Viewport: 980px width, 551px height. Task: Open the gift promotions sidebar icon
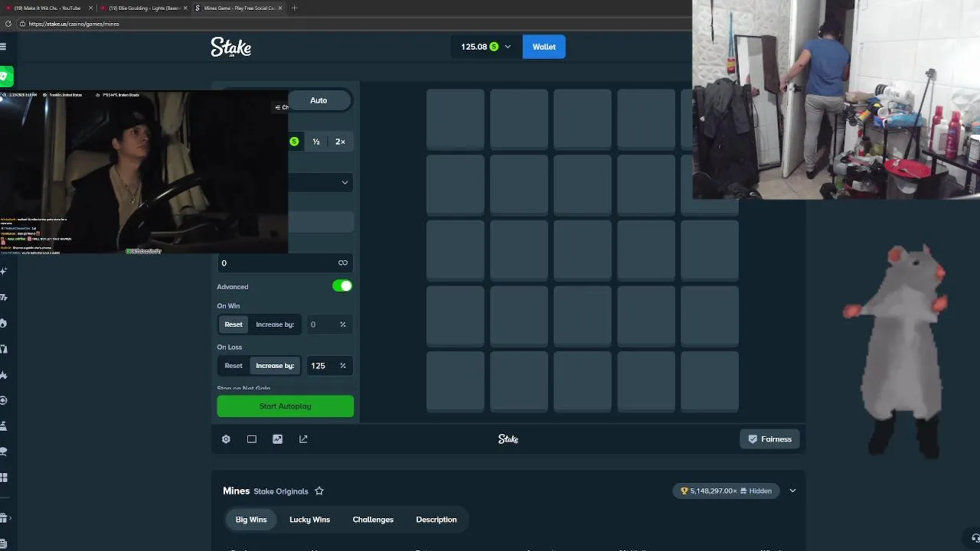pyautogui.click(x=4, y=518)
